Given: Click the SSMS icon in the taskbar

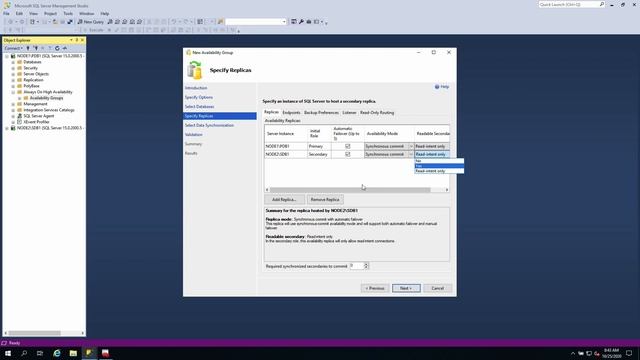Looking at the screenshot, I should pos(89,353).
